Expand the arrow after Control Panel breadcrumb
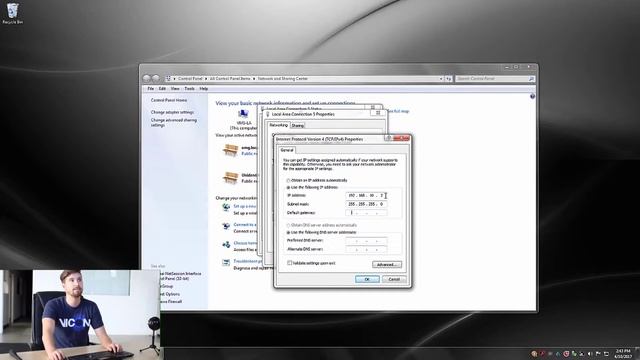 (206, 78)
